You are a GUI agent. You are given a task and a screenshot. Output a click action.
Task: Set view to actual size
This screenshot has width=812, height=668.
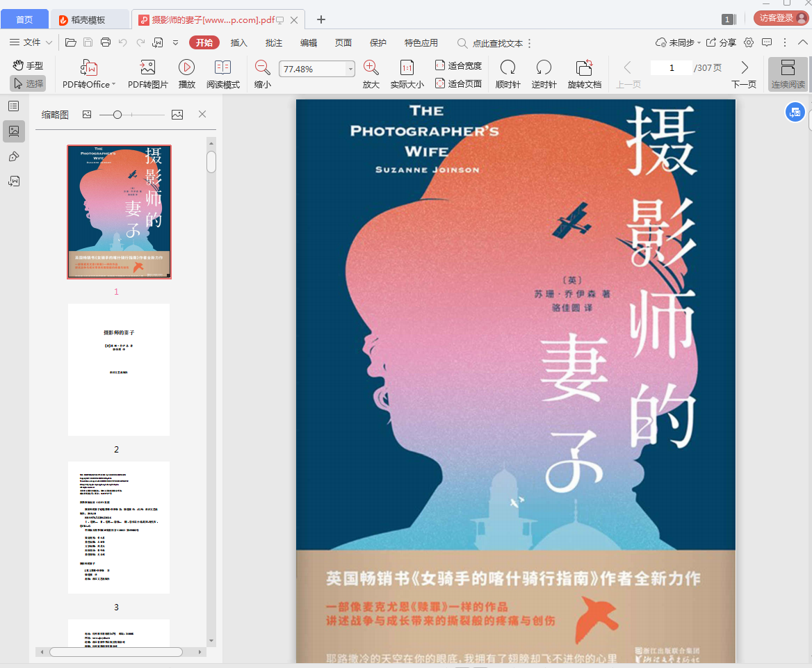[x=407, y=74]
